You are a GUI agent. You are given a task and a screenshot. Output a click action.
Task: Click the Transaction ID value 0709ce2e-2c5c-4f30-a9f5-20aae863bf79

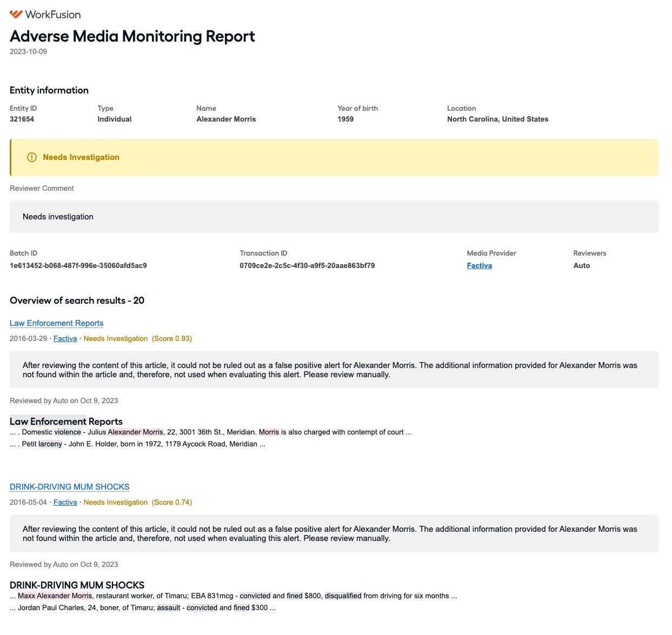(x=307, y=265)
